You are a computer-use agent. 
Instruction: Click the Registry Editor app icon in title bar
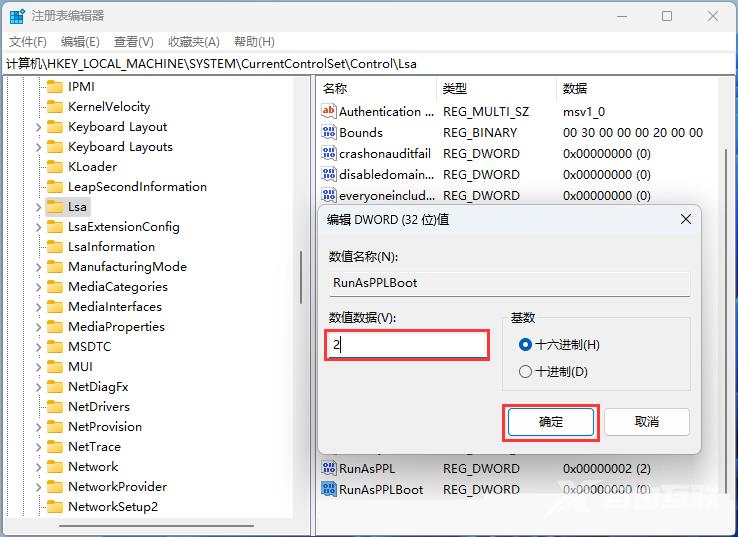tap(17, 16)
